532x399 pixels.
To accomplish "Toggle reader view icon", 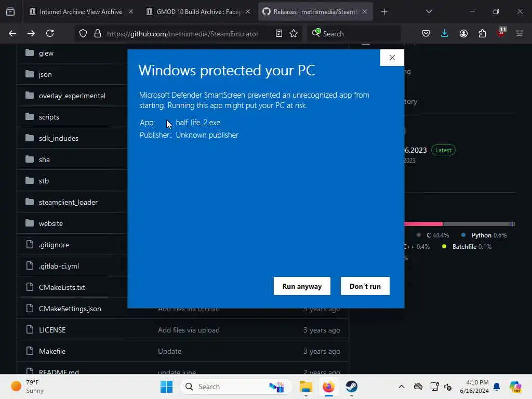I will (278, 33).
